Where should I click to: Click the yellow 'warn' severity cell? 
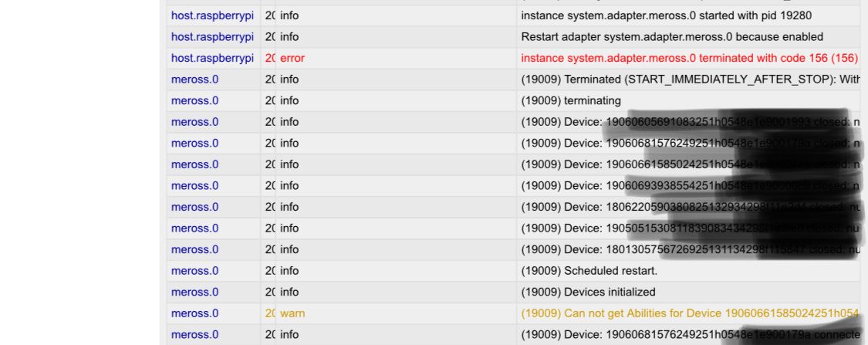coord(292,313)
